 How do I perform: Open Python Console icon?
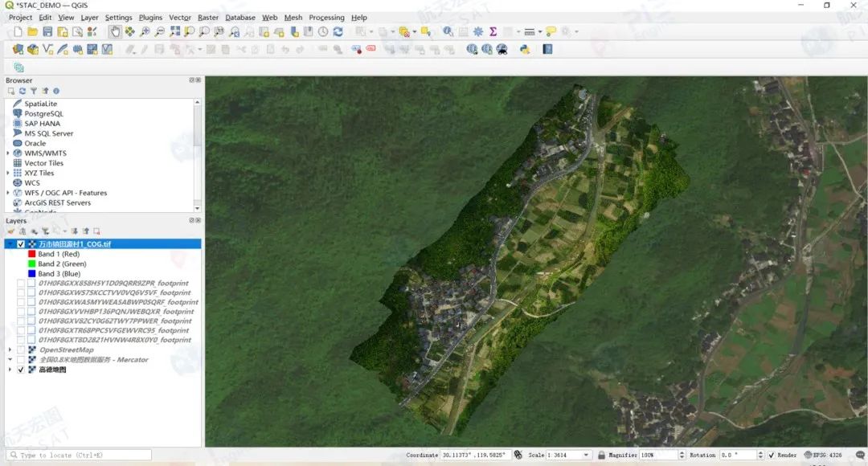coord(525,49)
